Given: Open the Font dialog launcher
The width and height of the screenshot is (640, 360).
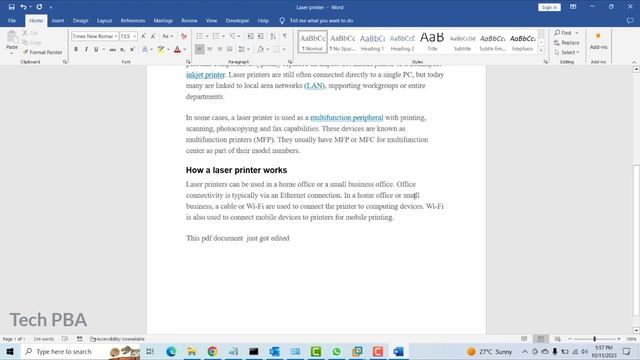Looking at the screenshot, I should pyautogui.click(x=188, y=62).
